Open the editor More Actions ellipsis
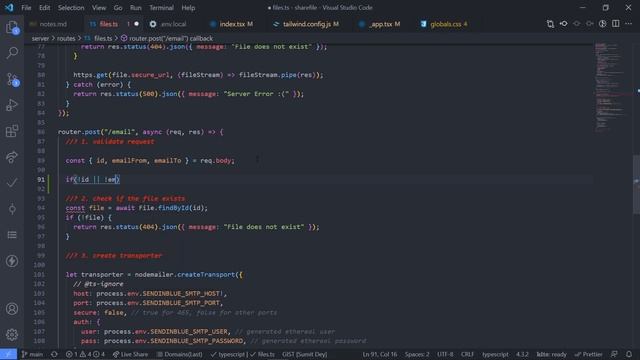 [629, 24]
